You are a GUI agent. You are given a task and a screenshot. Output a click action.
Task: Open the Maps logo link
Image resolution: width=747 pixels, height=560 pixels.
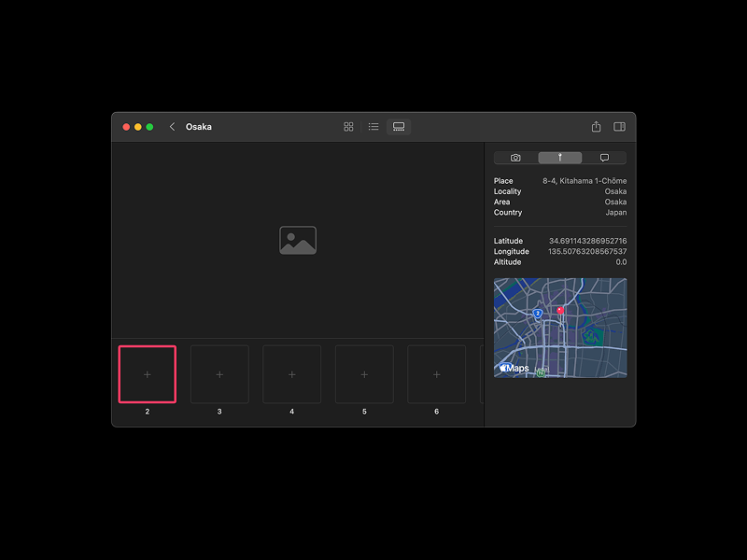pyautogui.click(x=514, y=368)
